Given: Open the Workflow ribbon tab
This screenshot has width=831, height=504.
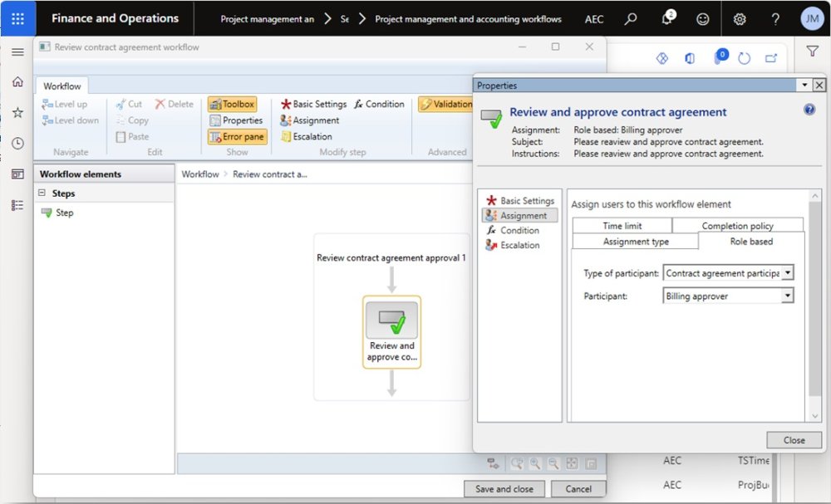Looking at the screenshot, I should pyautogui.click(x=62, y=86).
